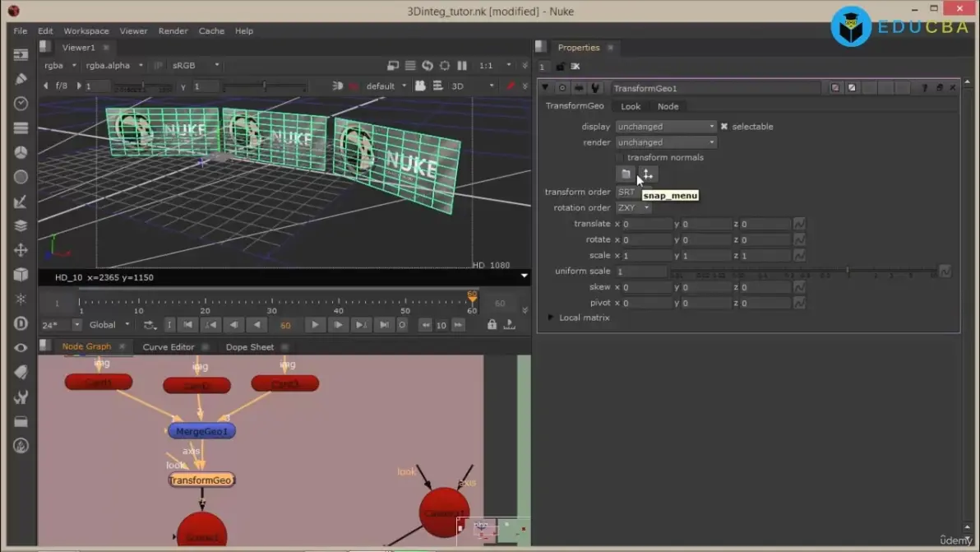Expand the Local matrix section
The image size is (980, 552).
pos(551,318)
